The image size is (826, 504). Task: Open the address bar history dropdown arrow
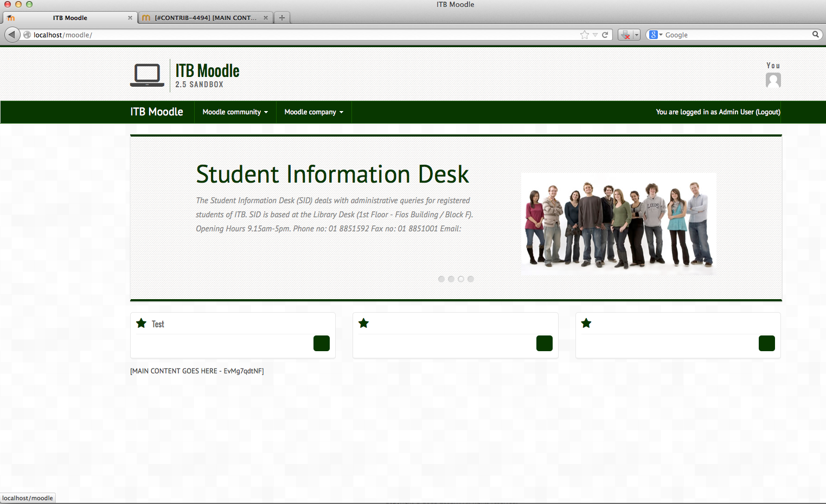[x=596, y=35]
